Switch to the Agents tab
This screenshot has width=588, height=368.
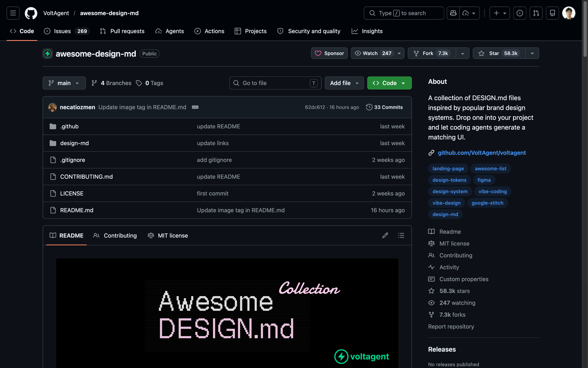pos(169,31)
